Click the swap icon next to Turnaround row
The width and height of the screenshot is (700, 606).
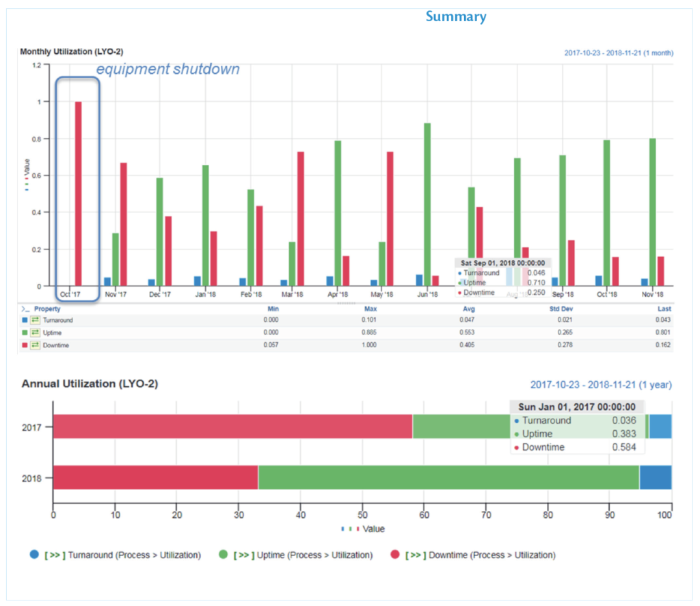coord(36,320)
